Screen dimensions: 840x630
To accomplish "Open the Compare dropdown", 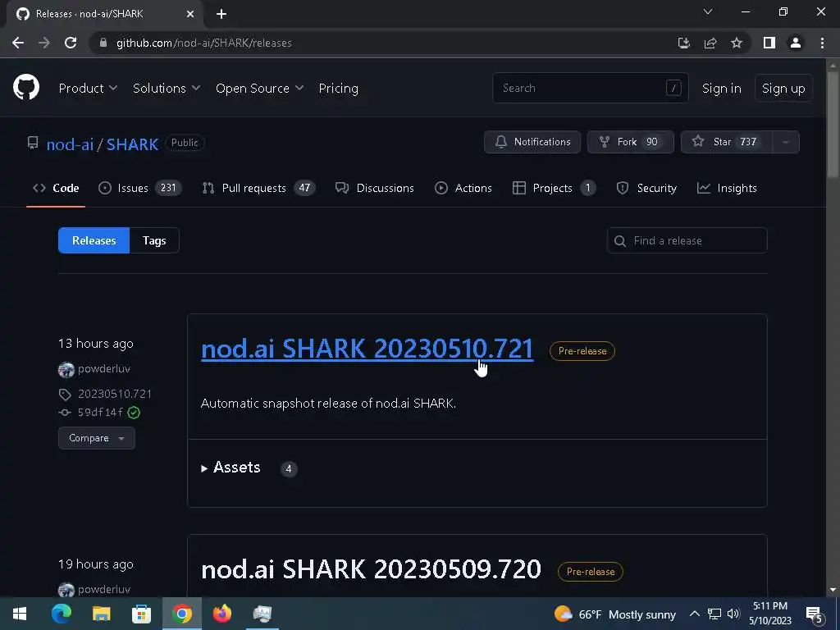I will tap(97, 438).
